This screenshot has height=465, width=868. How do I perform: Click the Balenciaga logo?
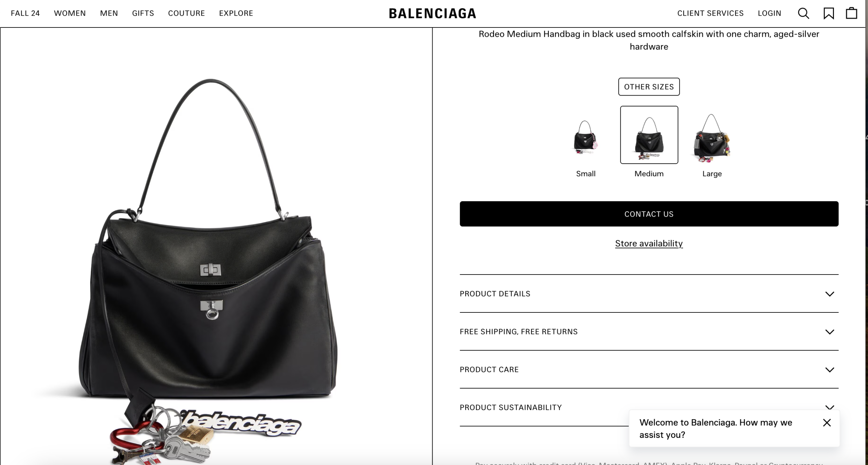coord(433,13)
